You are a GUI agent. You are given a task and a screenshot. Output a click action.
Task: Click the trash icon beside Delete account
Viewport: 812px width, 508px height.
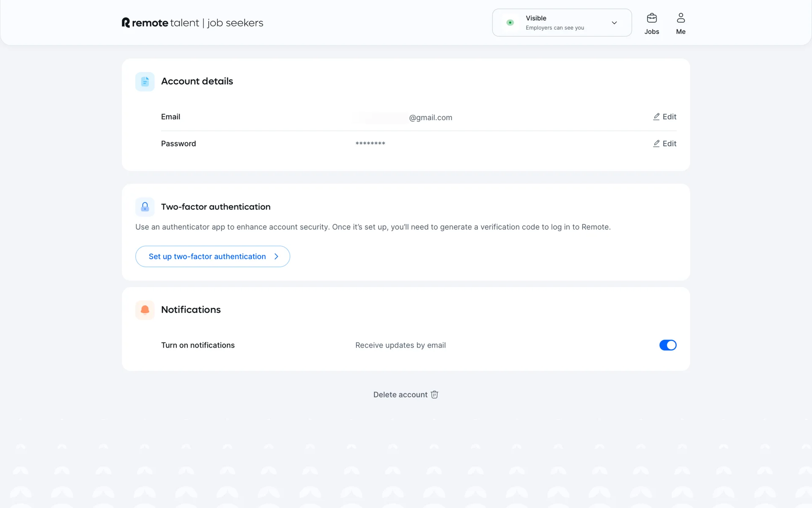click(434, 395)
